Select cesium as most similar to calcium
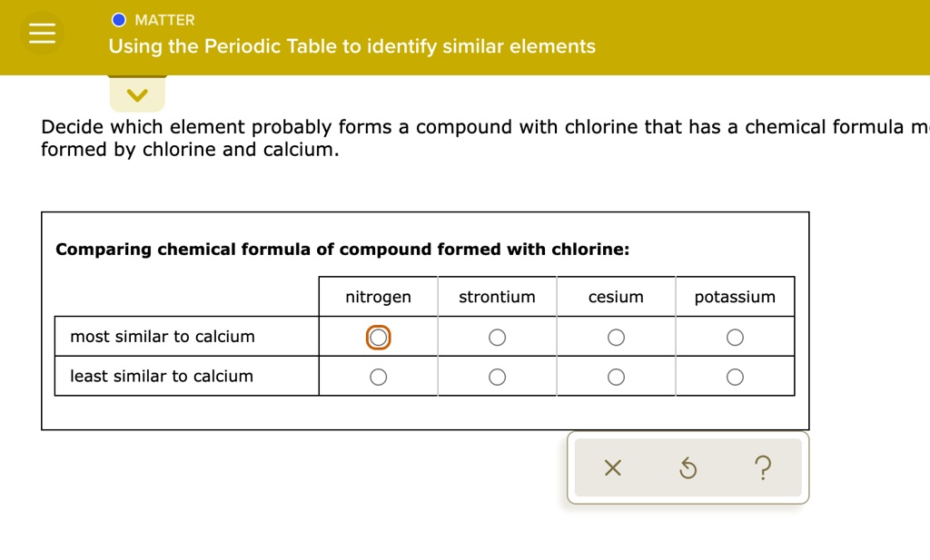Screen dimensions: 930x560 coord(616,338)
